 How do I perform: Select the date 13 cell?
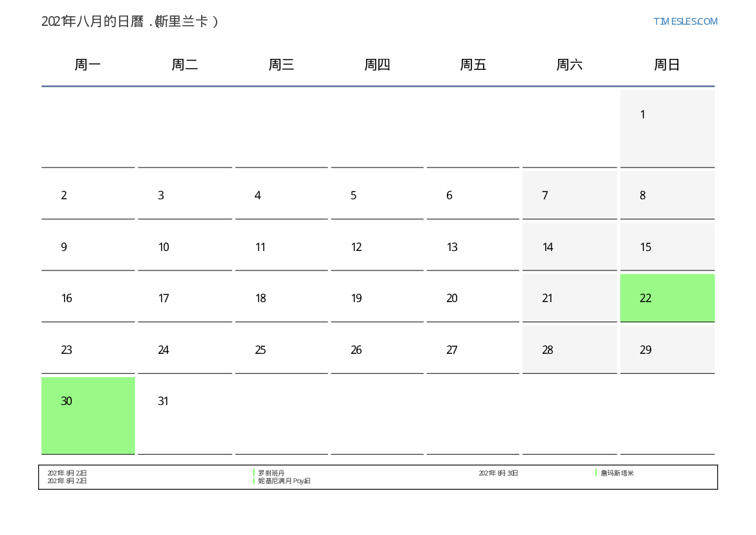[x=473, y=246]
